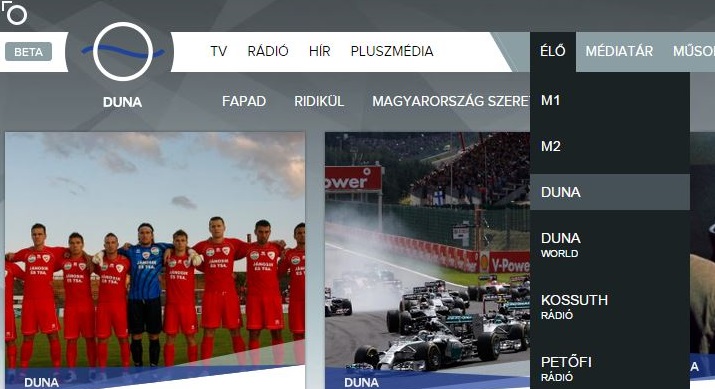Select Kossuth Rádió live stream

pyautogui.click(x=610, y=306)
